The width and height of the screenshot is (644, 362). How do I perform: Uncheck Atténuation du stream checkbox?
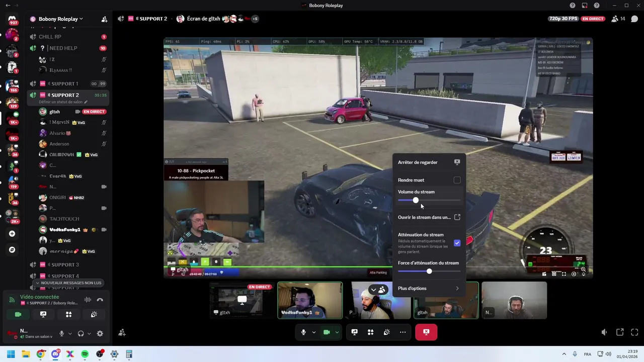457,243
